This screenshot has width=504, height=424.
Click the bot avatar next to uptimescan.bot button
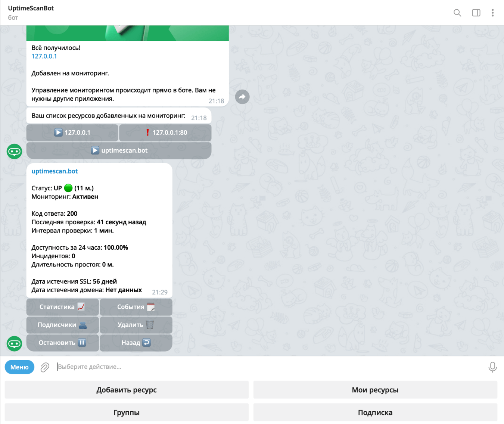(x=15, y=152)
